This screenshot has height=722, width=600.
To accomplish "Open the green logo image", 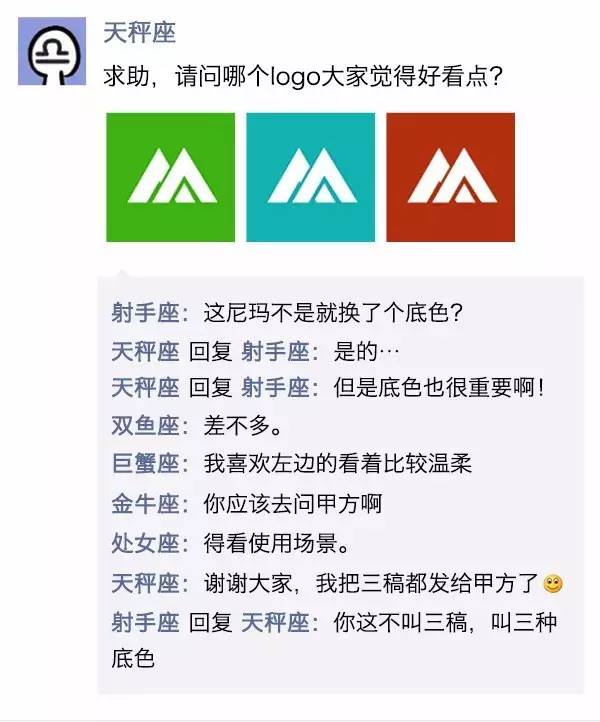I will 170,177.
